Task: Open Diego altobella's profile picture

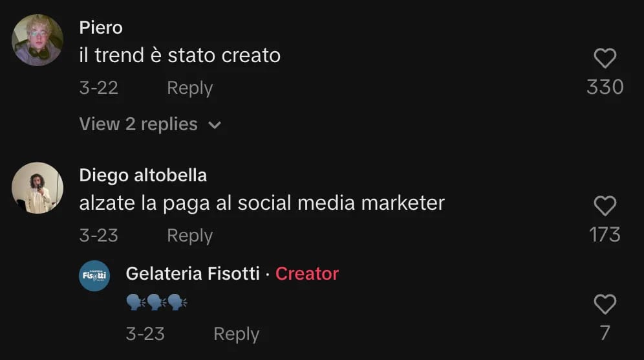Action: 38,188
